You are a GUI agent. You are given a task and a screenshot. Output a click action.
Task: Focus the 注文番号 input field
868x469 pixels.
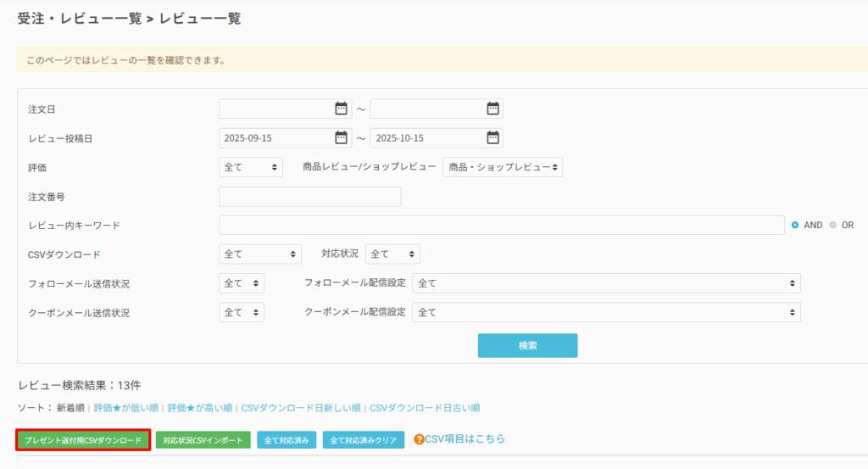click(309, 196)
